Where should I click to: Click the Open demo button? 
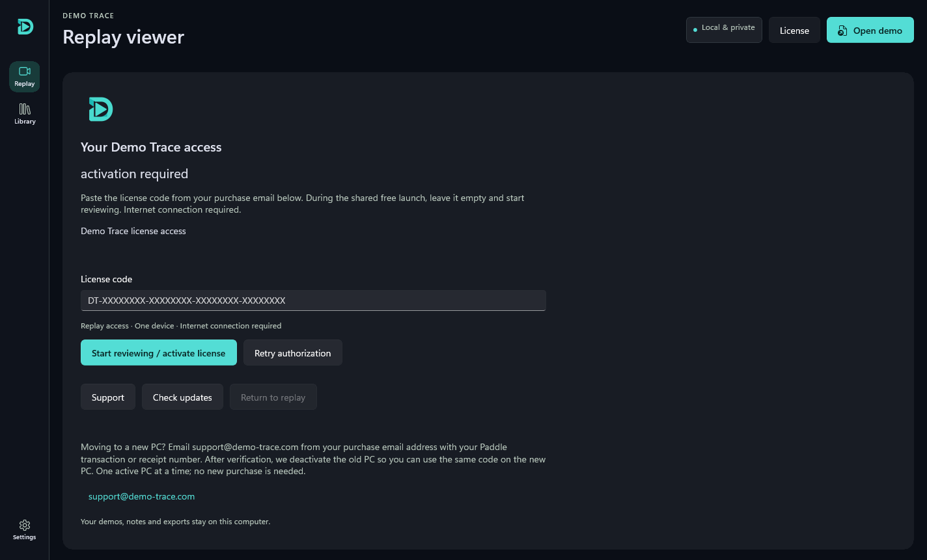870,31
